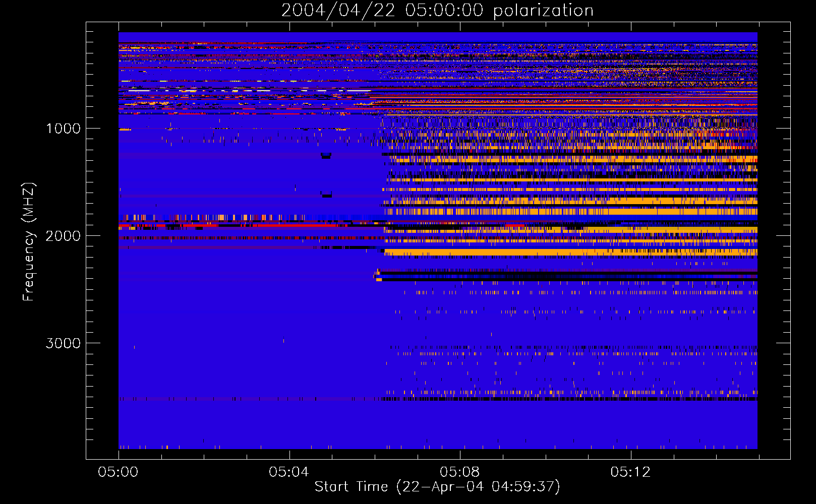The image size is (816, 504).
Task: Click the '05:04' time tick label
Action: (288, 472)
